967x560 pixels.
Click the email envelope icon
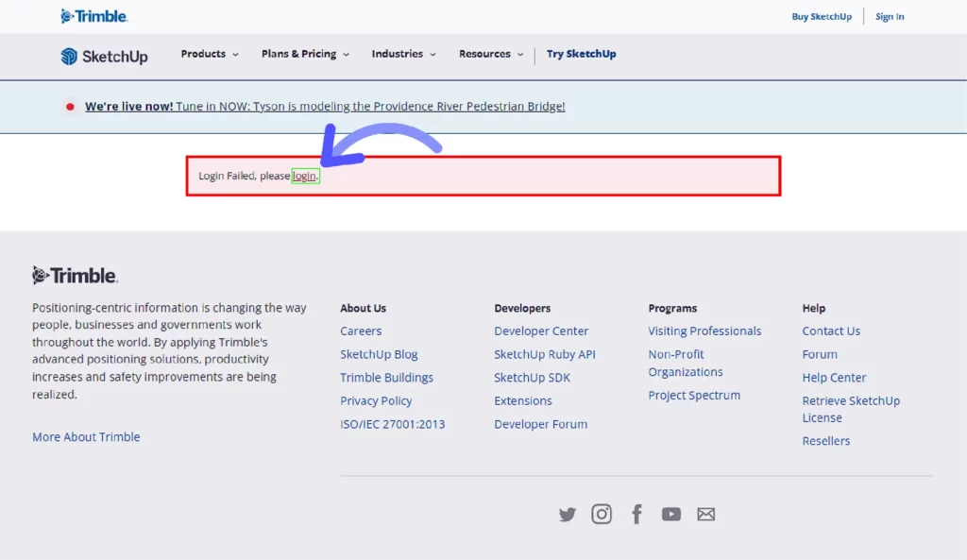click(x=706, y=514)
